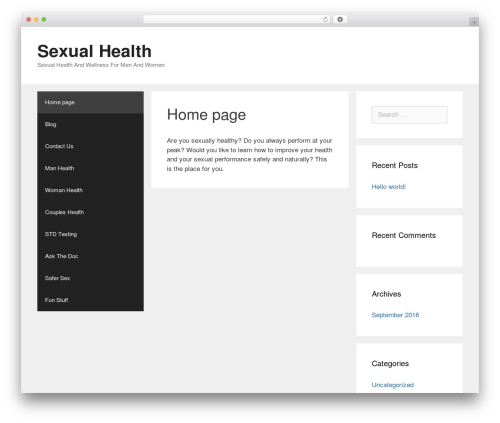Click the green maximize window dot
The image size is (500, 423).
click(44, 20)
